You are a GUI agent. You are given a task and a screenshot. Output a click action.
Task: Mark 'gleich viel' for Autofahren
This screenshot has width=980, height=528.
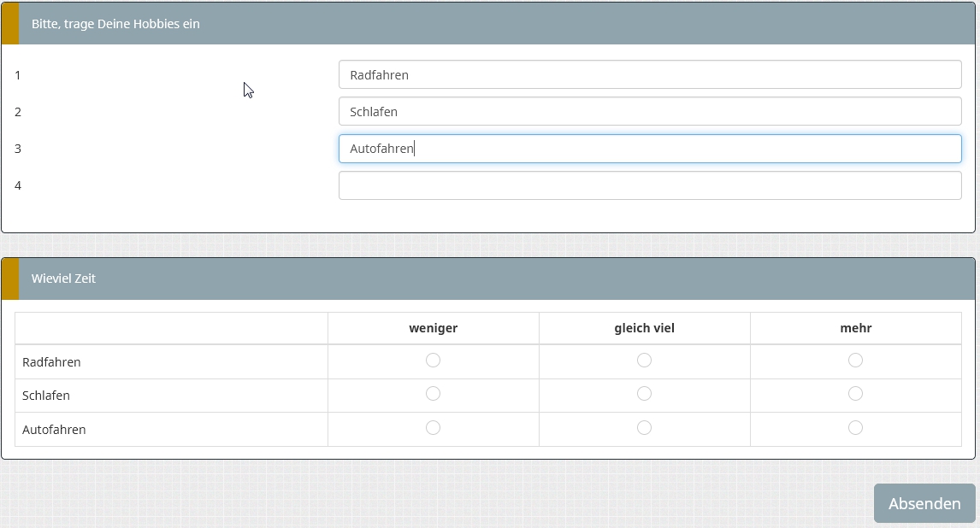coord(644,427)
